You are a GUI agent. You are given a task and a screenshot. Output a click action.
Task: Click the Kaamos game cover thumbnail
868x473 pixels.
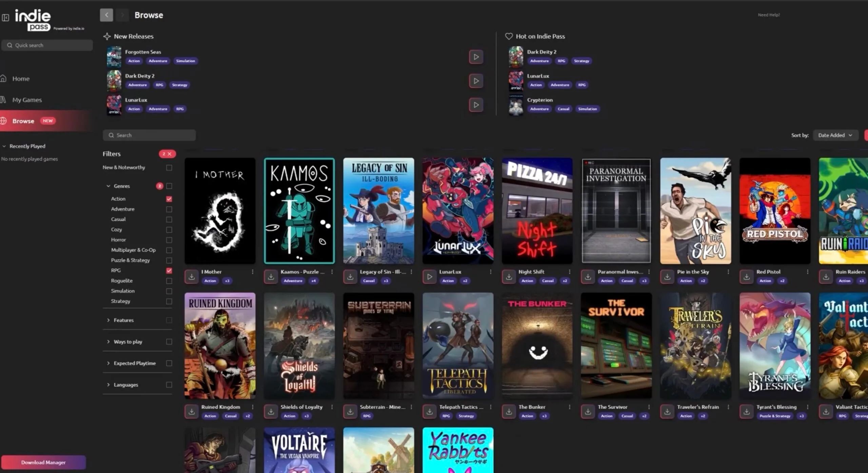[x=299, y=210]
